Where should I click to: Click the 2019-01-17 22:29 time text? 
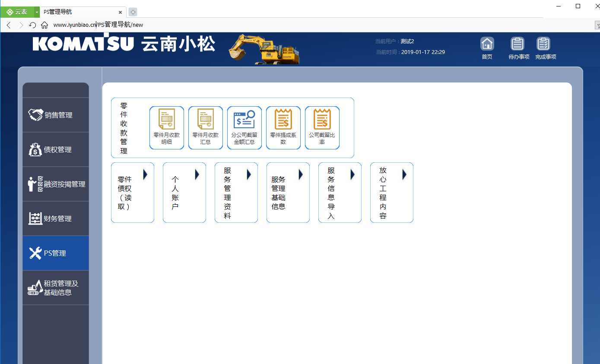click(423, 52)
